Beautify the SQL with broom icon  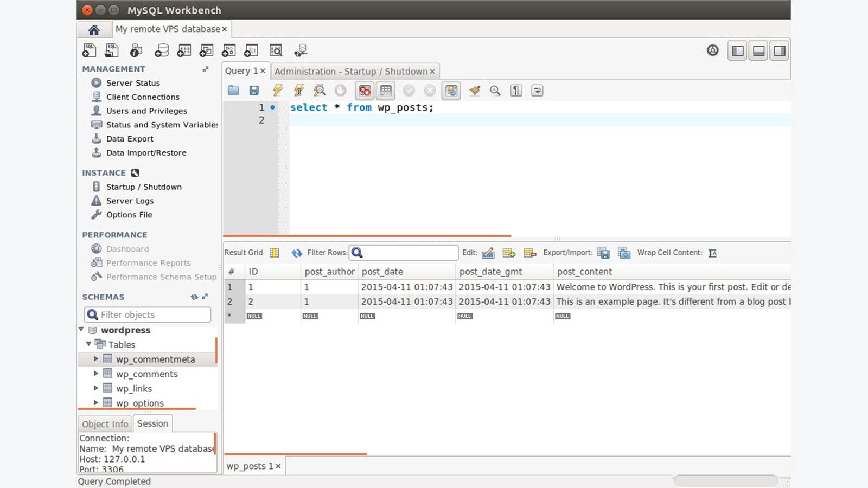tap(475, 91)
